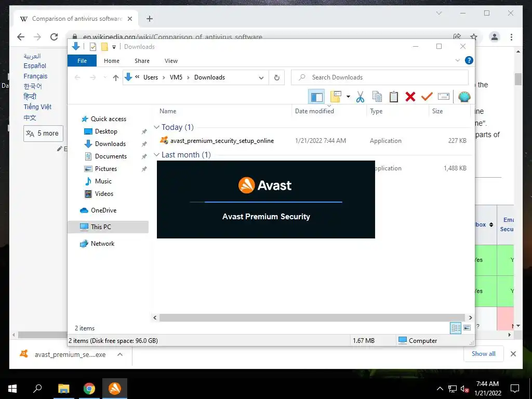Click the envelope email icon in toolbar

[x=444, y=97]
